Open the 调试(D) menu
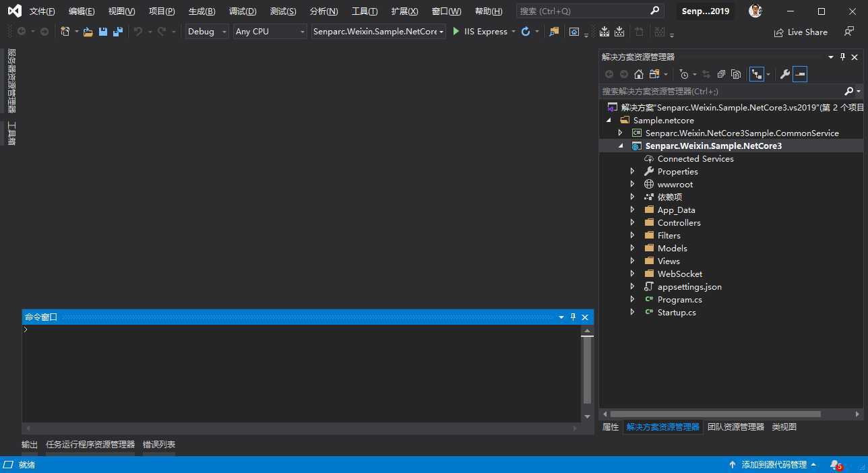868x473 pixels. [x=243, y=11]
